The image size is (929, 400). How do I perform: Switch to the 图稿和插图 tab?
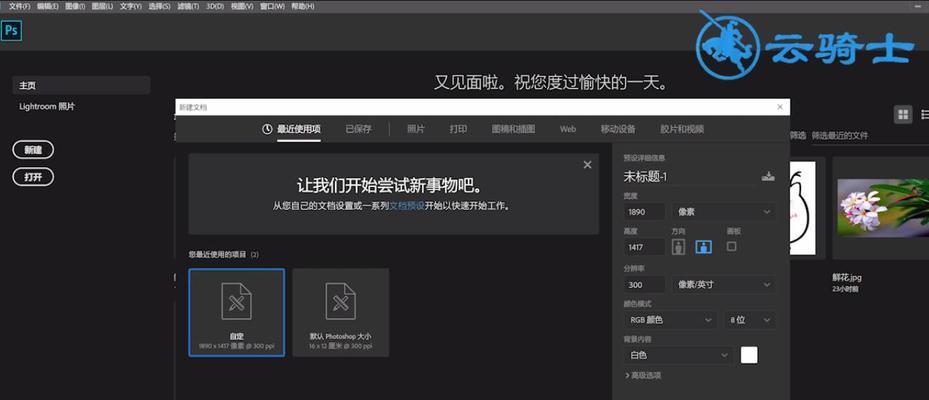point(513,129)
